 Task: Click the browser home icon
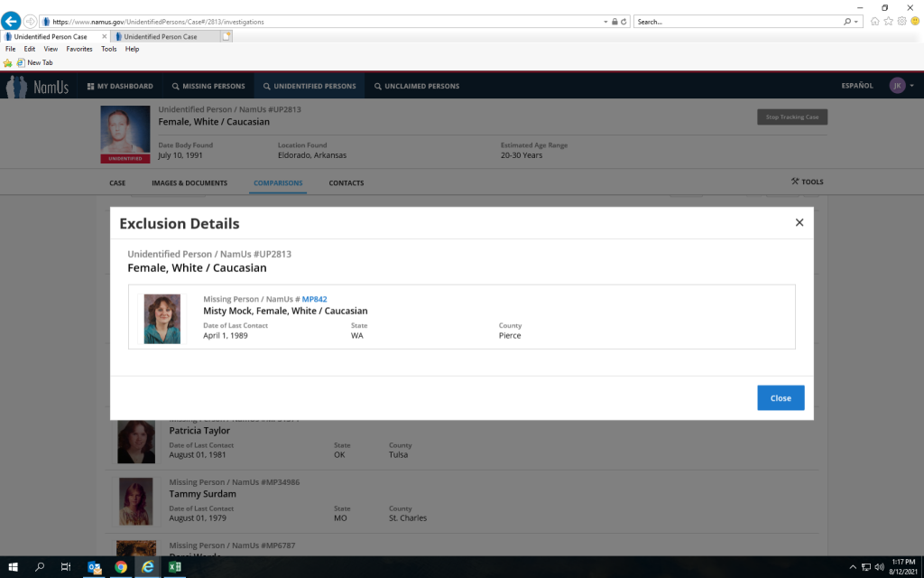[x=875, y=22]
